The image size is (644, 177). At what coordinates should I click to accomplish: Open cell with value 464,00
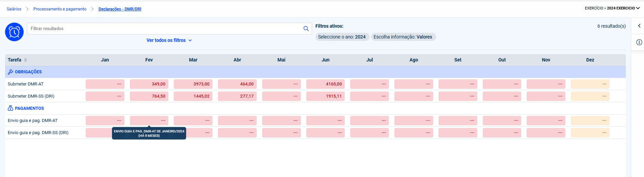click(x=237, y=84)
